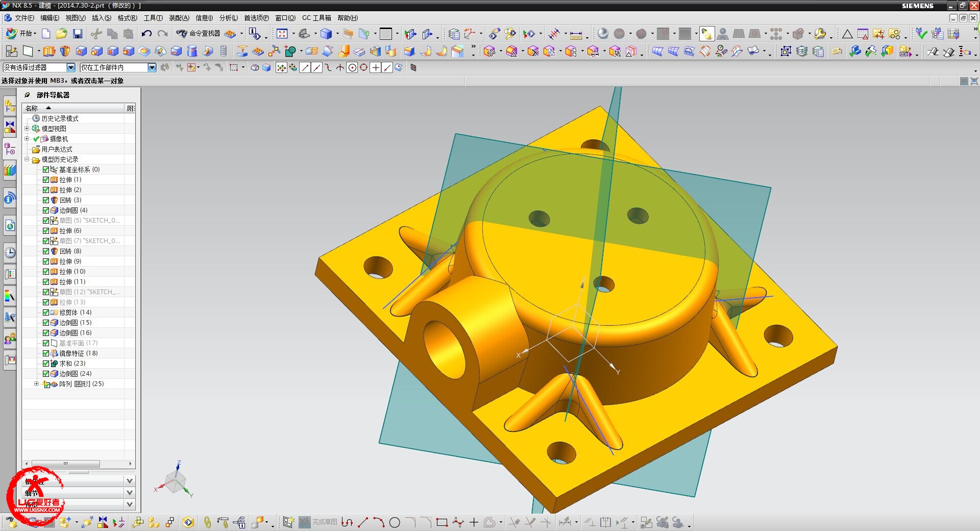Click the Move Face synchronous modeling icon
Viewport: 980px width, 531px height.
489,51
